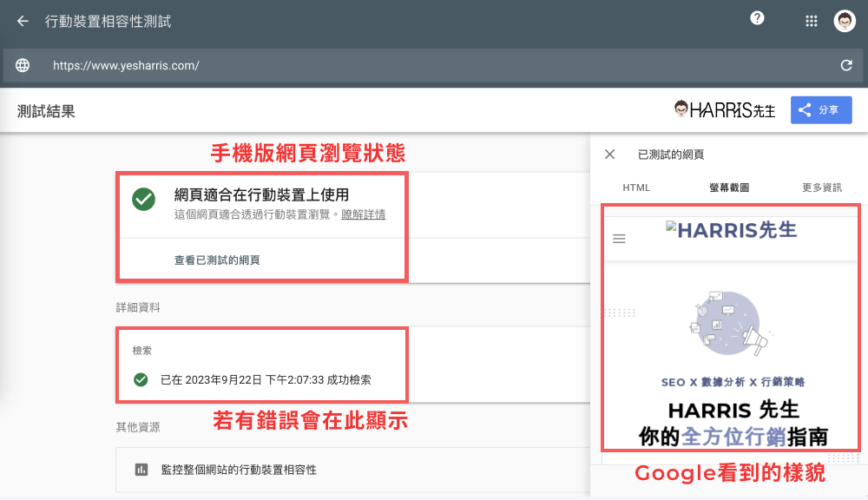Open the hamburger menu in the screenshot preview
Image resolution: width=868 pixels, height=500 pixels.
pyautogui.click(x=619, y=239)
